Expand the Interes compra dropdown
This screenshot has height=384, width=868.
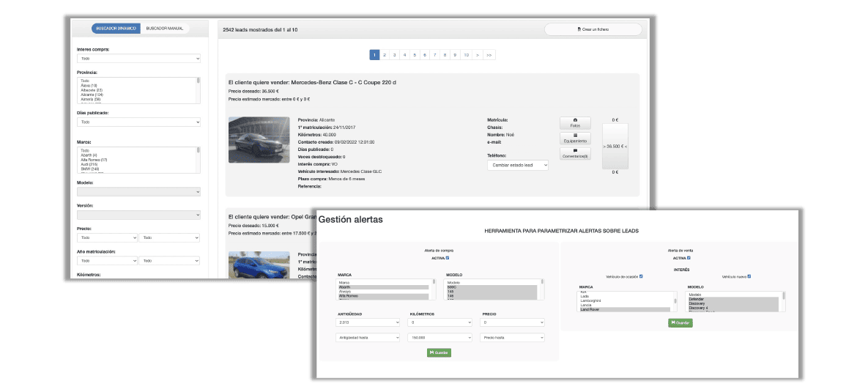[x=138, y=59]
